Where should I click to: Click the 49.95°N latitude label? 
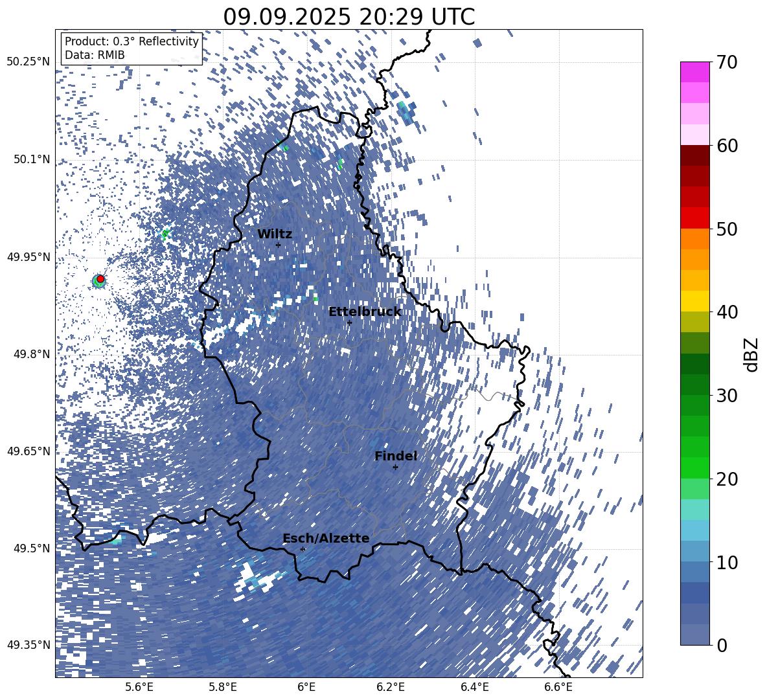pos(29,257)
